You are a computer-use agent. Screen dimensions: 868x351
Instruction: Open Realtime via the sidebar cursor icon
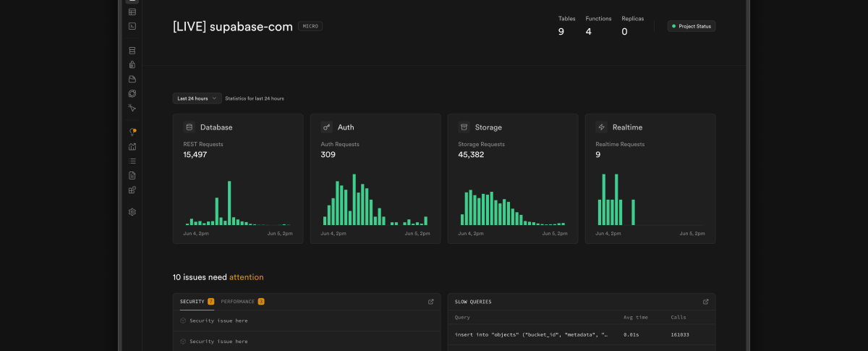[x=132, y=108]
